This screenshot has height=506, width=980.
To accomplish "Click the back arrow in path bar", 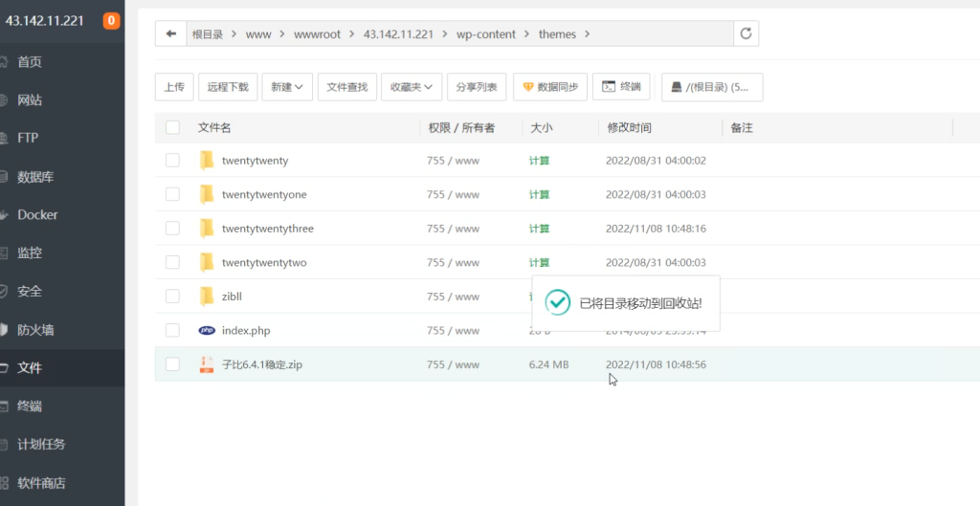I will pyautogui.click(x=171, y=34).
